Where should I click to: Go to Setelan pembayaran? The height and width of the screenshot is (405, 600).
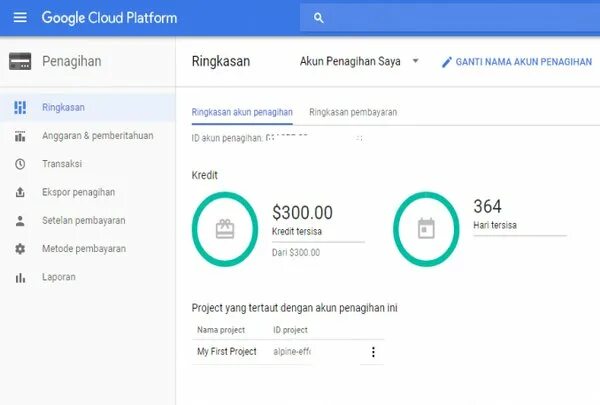tap(88, 221)
